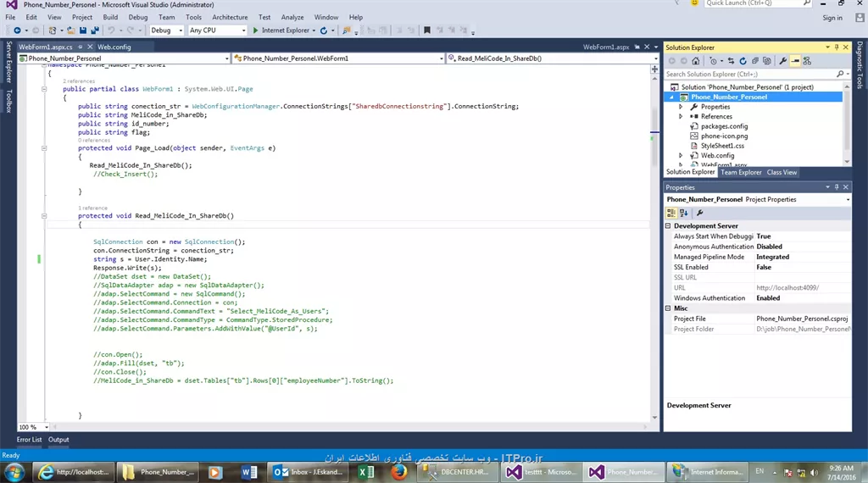Open the Output tab

58,440
